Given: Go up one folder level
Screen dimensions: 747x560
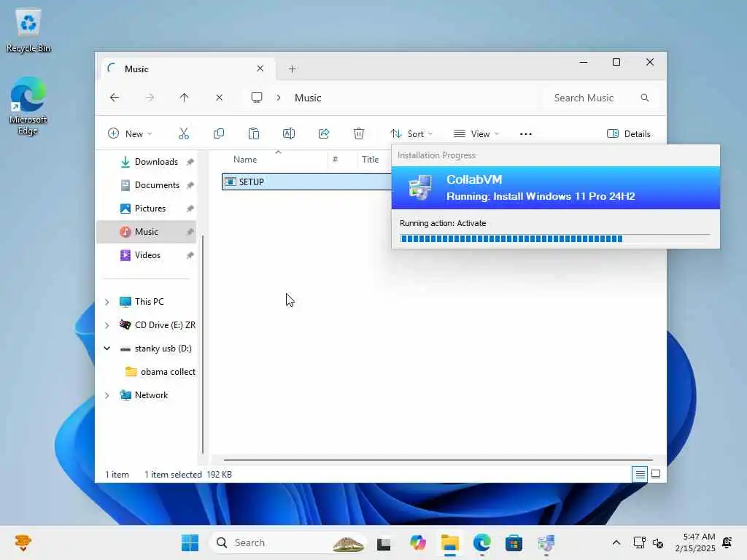Looking at the screenshot, I should click(185, 98).
